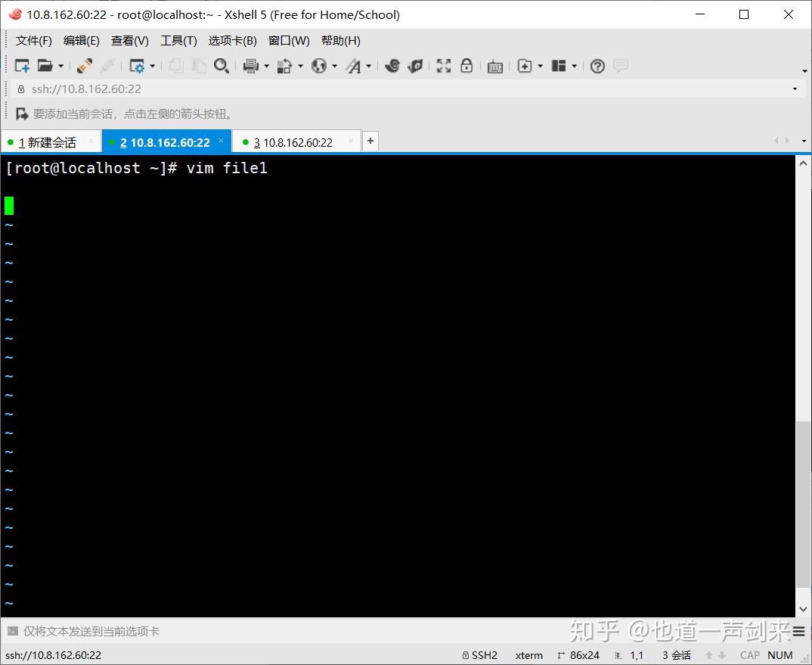Open Help with the question mark icon
Viewport: 812px width, 665px height.
coord(597,66)
